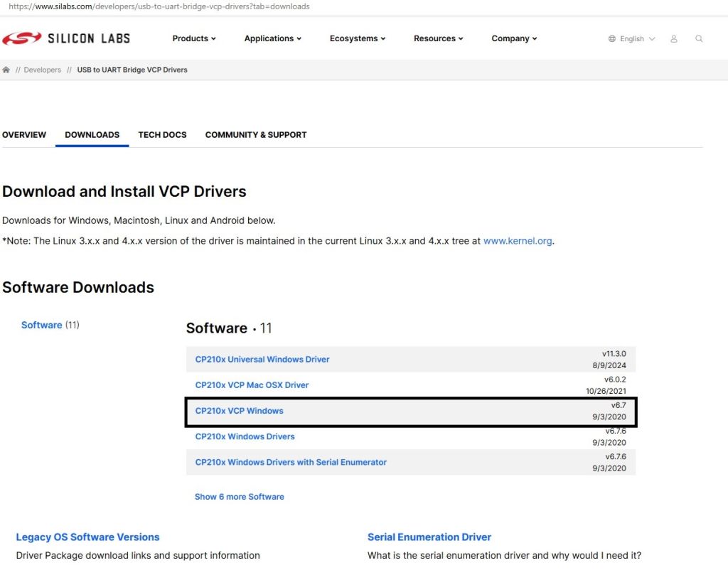Screen dimensions: 728x575
Task: Expand Show 6 more Software
Action: pos(239,497)
